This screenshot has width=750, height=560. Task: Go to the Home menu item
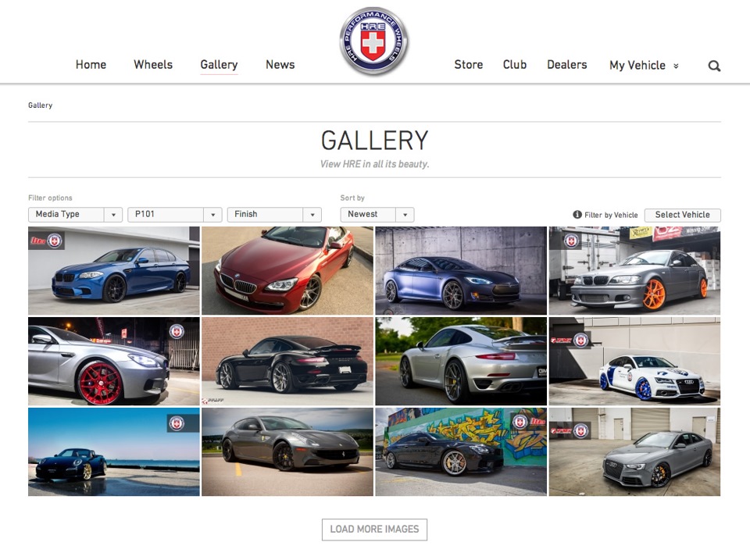(91, 65)
